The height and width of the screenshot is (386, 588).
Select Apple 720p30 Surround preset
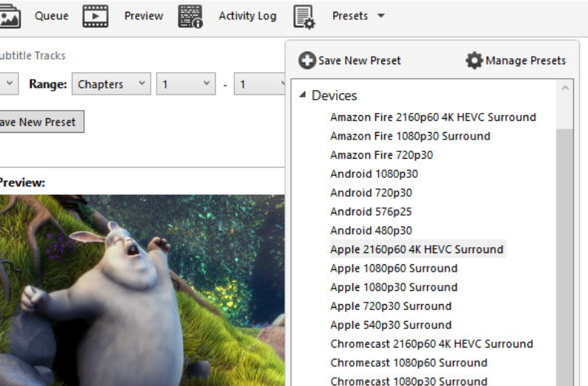[x=391, y=306]
